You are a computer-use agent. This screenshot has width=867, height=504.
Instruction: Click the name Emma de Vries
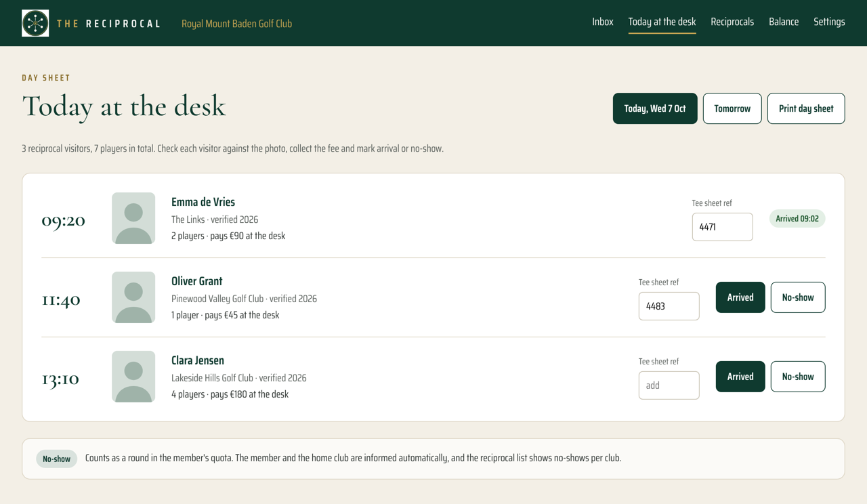(203, 202)
